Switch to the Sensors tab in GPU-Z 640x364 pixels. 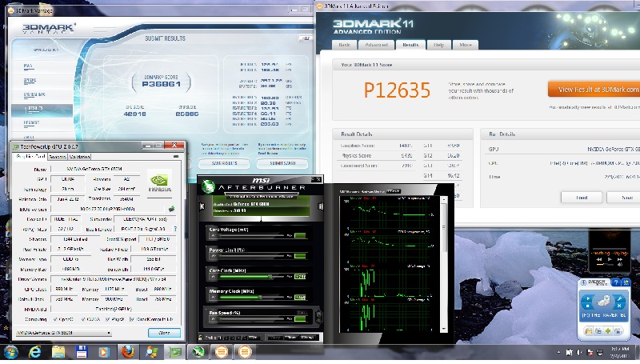(57, 157)
